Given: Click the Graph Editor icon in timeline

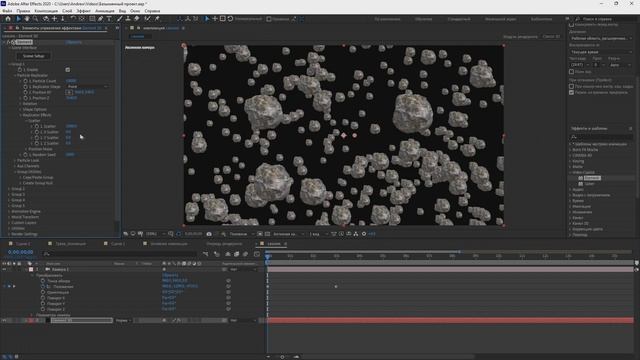Looking at the screenshot, I should [257, 254].
